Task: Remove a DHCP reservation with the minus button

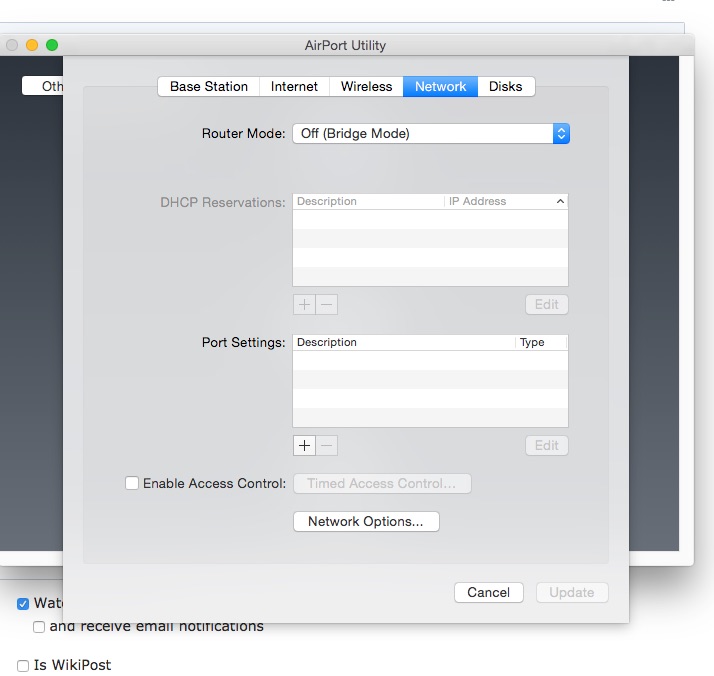Action: (x=326, y=305)
